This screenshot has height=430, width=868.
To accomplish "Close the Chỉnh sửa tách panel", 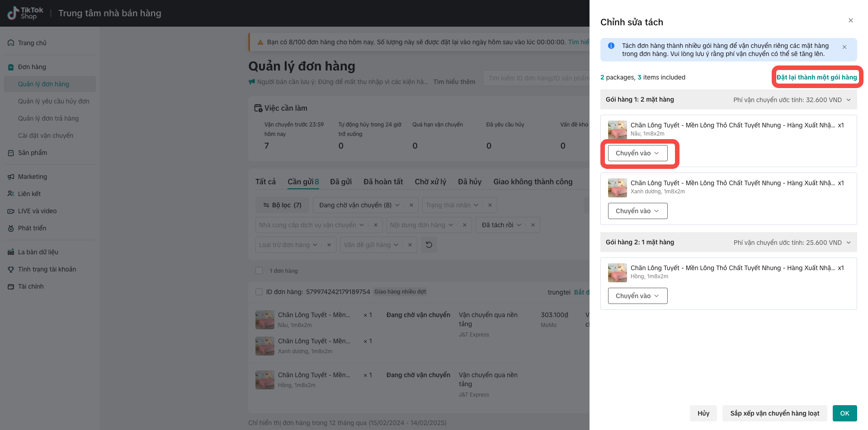I will (x=850, y=20).
